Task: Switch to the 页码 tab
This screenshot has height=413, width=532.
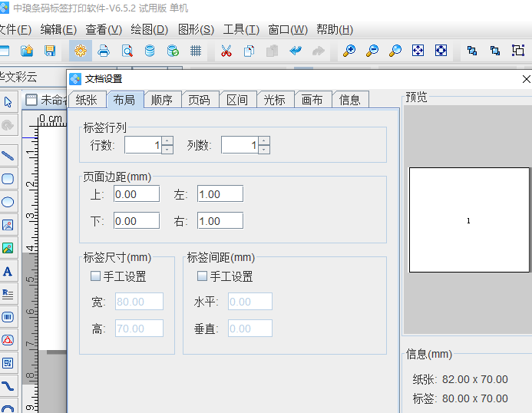Action: click(199, 100)
